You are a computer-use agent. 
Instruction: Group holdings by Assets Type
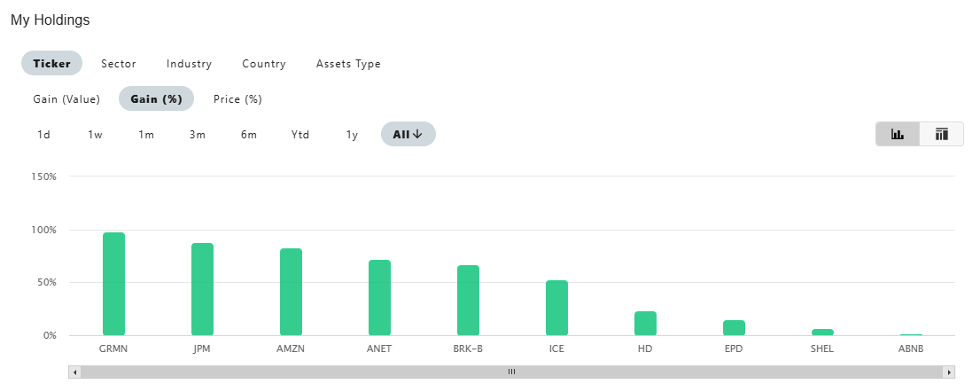tap(348, 64)
